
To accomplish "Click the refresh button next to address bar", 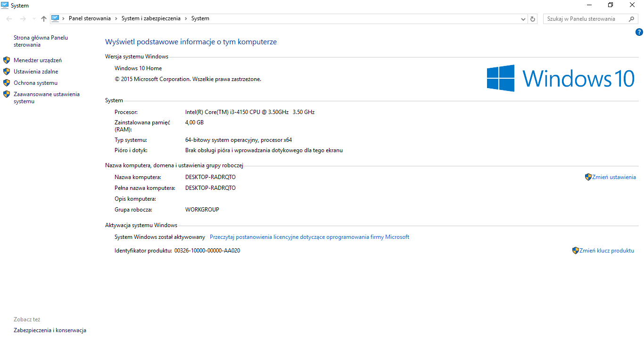I will [533, 19].
